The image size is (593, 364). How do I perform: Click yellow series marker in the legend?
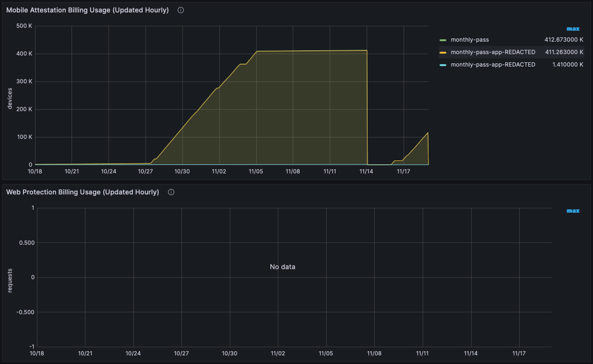pyautogui.click(x=442, y=52)
